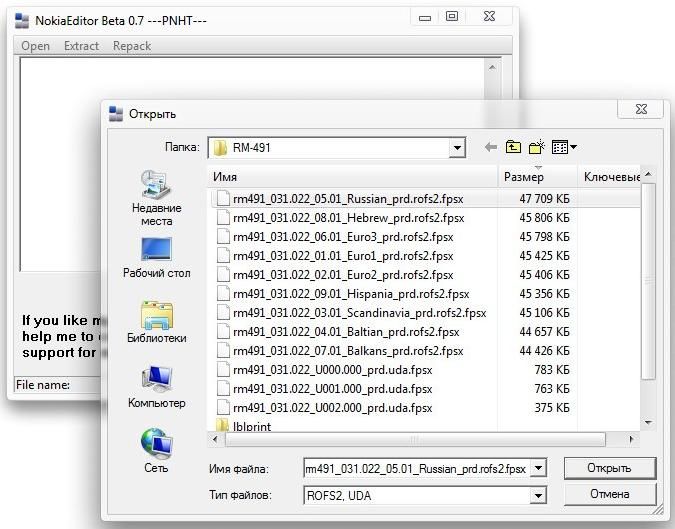Click the Отмена cancel button
This screenshot has width=675, height=529.
609,495
